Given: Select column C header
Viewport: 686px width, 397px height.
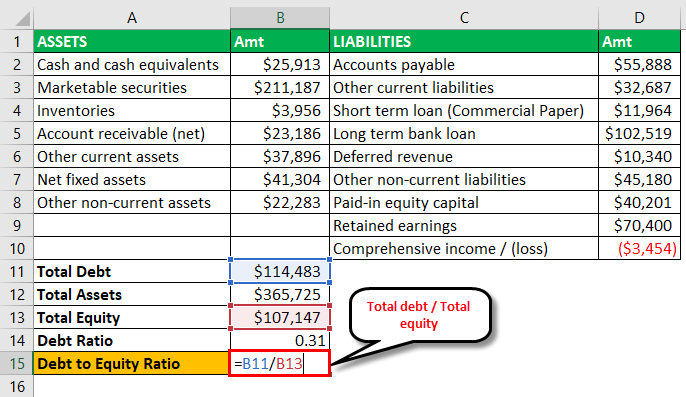Looking at the screenshot, I should point(464,18).
